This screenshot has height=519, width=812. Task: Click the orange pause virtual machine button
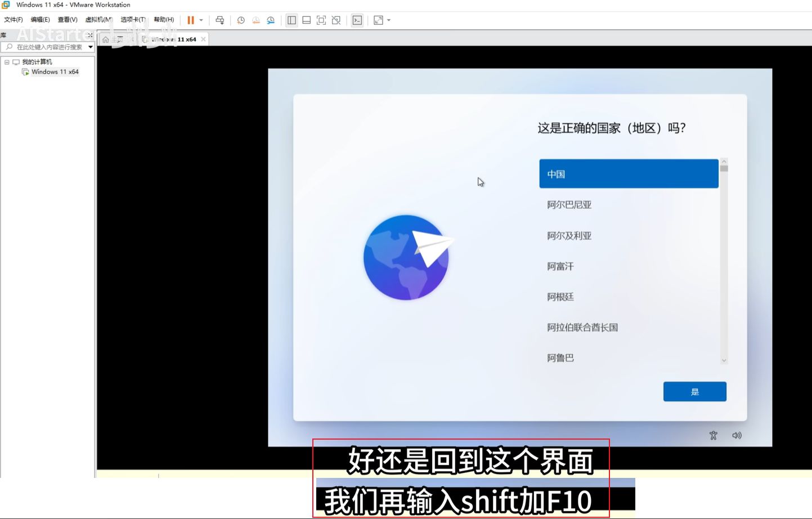coord(191,20)
